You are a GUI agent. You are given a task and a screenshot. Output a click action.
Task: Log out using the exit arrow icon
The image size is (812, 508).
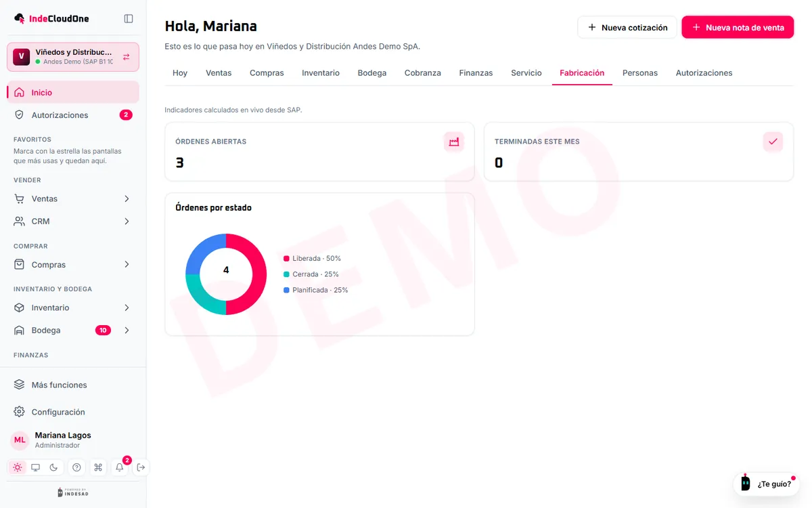pos(141,467)
